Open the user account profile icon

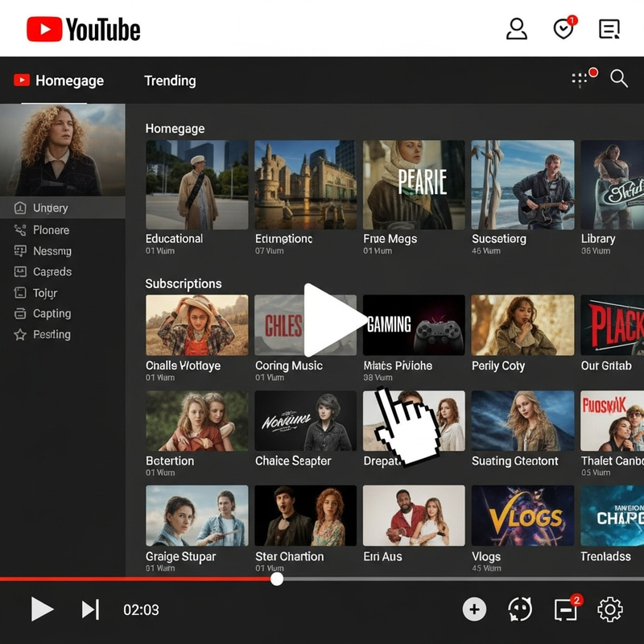pyautogui.click(x=516, y=30)
